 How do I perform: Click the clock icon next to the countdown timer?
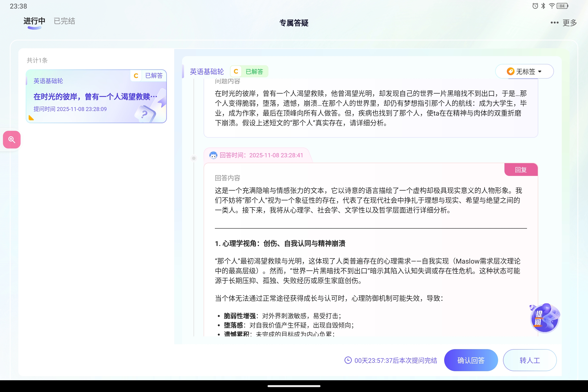[348, 360]
